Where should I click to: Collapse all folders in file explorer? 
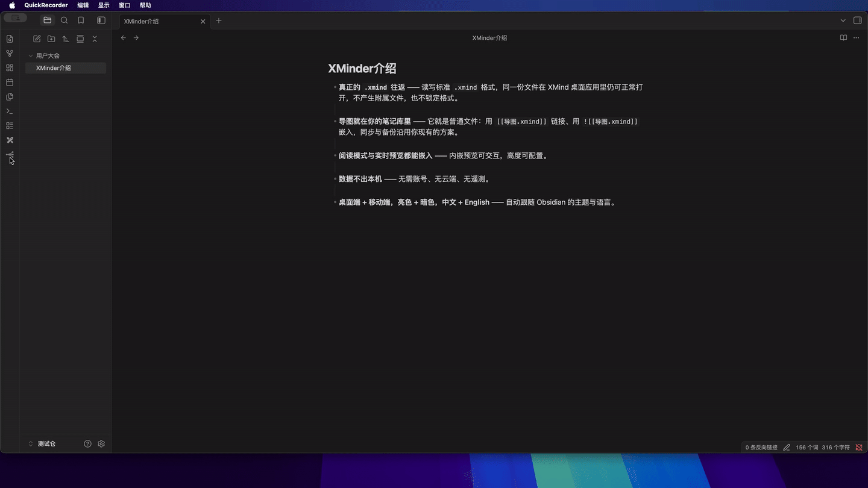coord(95,39)
